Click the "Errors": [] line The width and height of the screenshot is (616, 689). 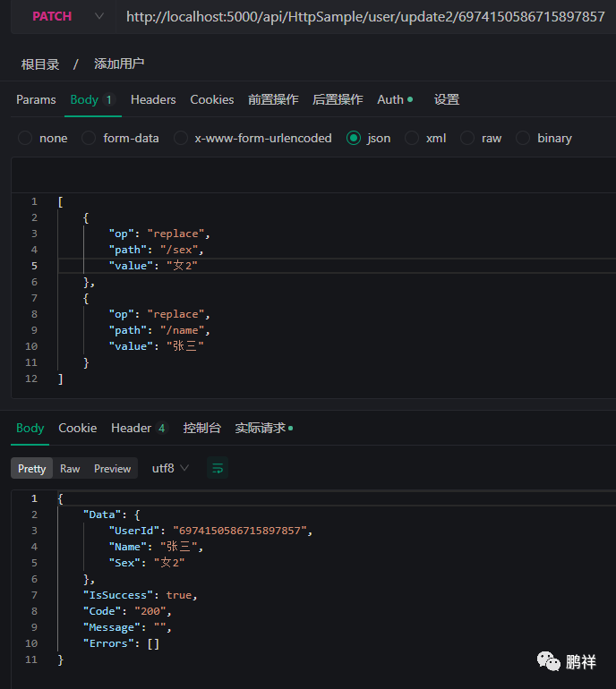[x=121, y=643]
